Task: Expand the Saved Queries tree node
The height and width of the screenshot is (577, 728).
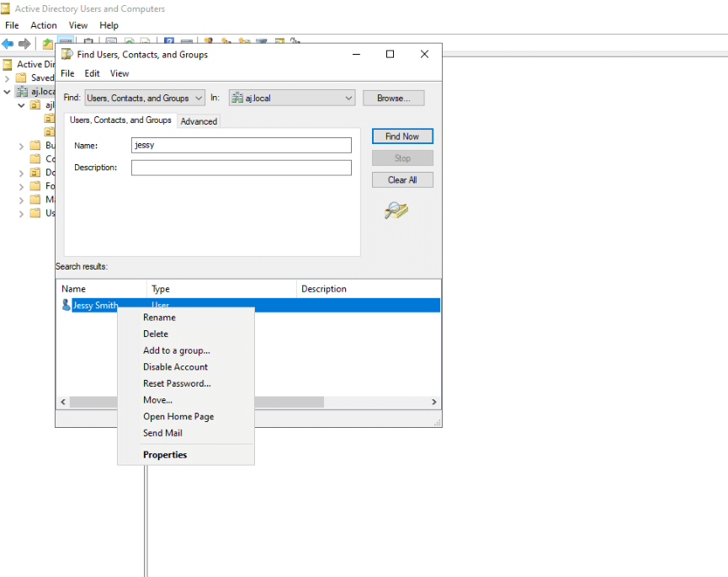Action: (x=8, y=77)
